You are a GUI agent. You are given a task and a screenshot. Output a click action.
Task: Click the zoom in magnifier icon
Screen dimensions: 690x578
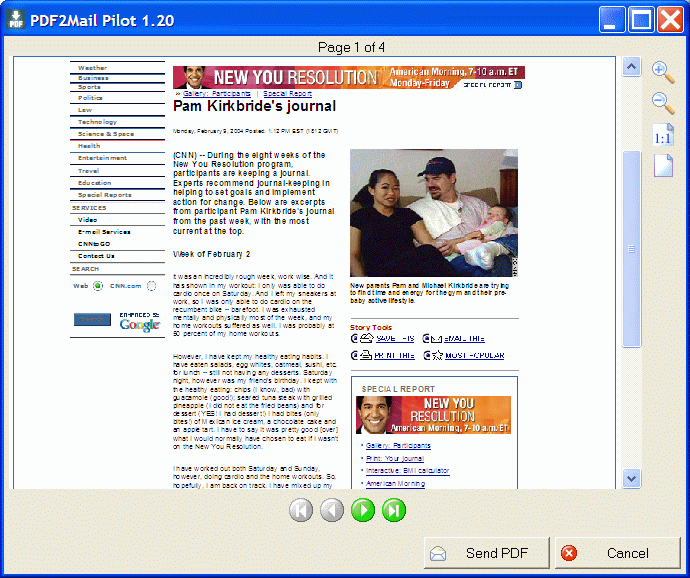click(663, 72)
